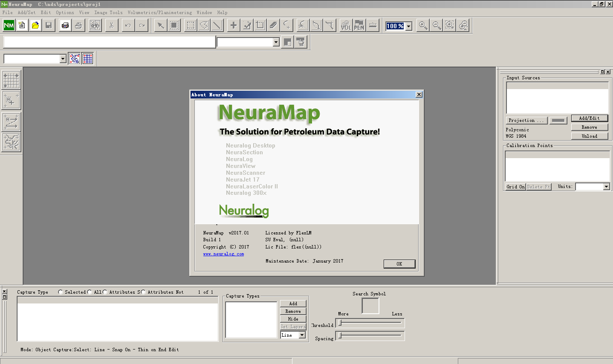Click the Cut scissors icon

coord(111,26)
